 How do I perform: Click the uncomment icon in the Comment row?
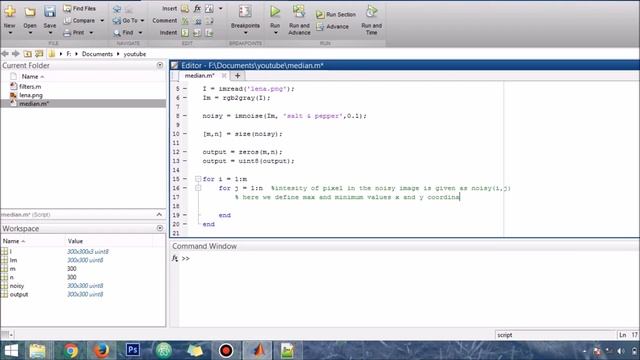pos(197,20)
